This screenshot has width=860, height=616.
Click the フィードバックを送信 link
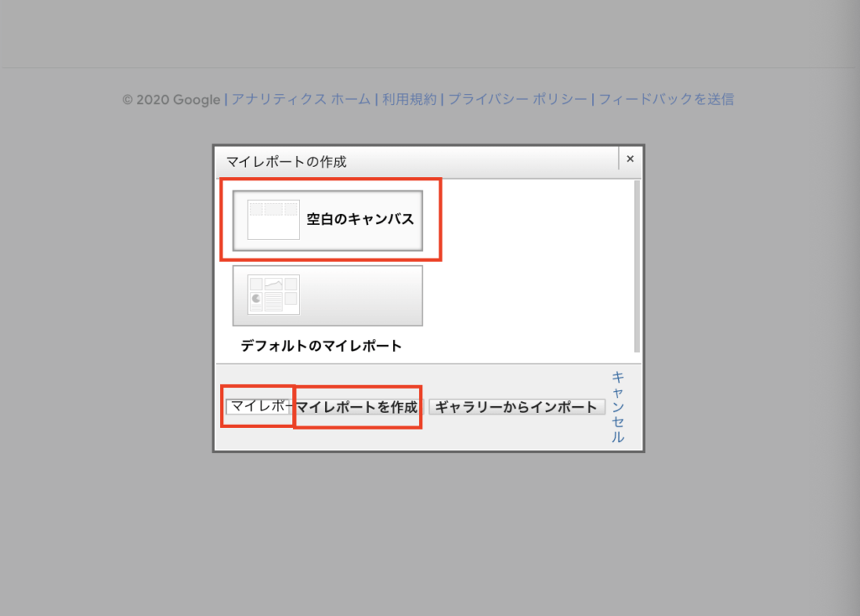pos(666,99)
